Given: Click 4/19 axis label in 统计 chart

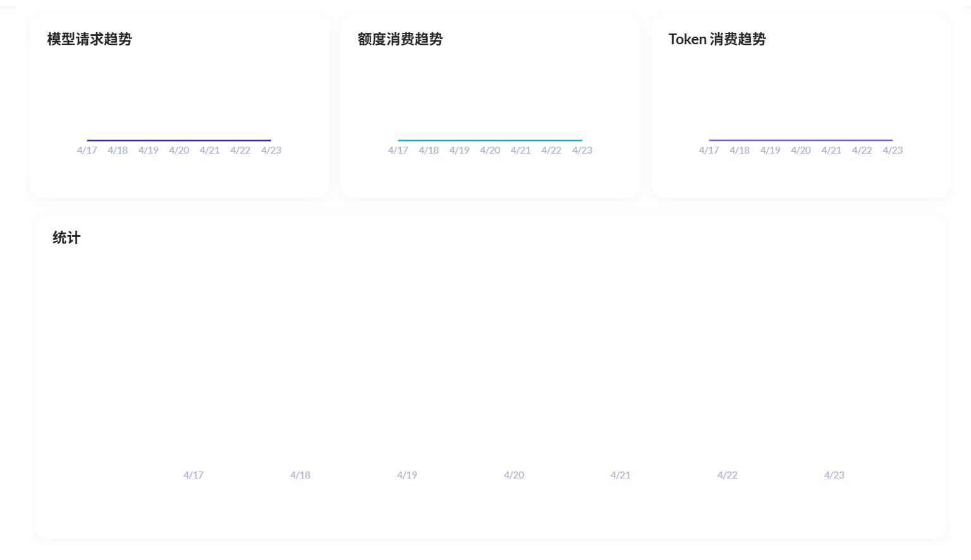Looking at the screenshot, I should tap(407, 475).
